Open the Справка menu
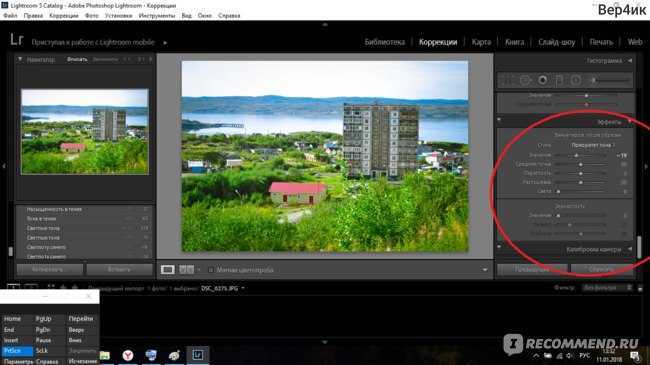Viewport: 650px width, 365px height. click(x=229, y=15)
